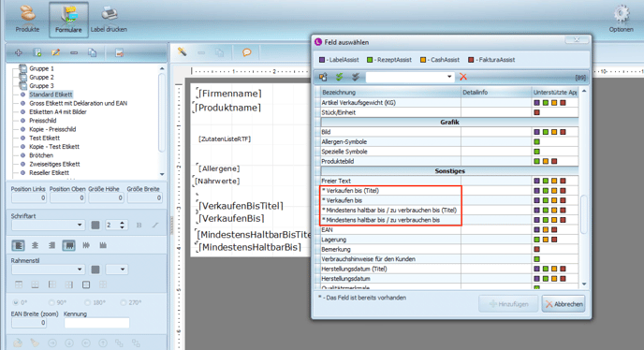Open the filter combo box in Feld auswählen
The image size is (644, 350).
pos(449,77)
